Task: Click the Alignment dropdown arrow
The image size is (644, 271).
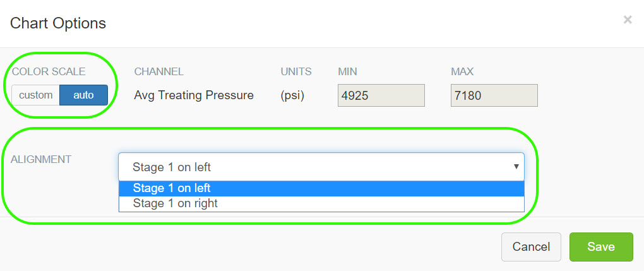Action: (x=516, y=167)
